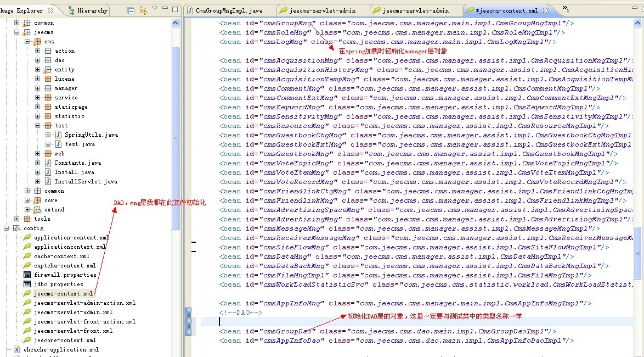The height and width of the screenshot is (357, 644).
Task: Click the Install.java file icon
Action: coord(48,172)
